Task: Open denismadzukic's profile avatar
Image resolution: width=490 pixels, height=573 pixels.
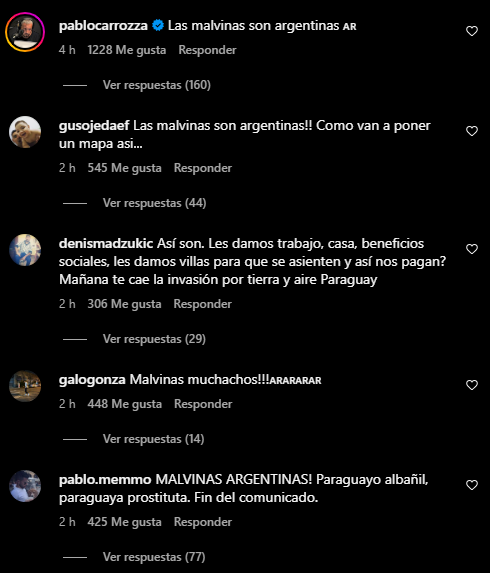Action: 25,250
